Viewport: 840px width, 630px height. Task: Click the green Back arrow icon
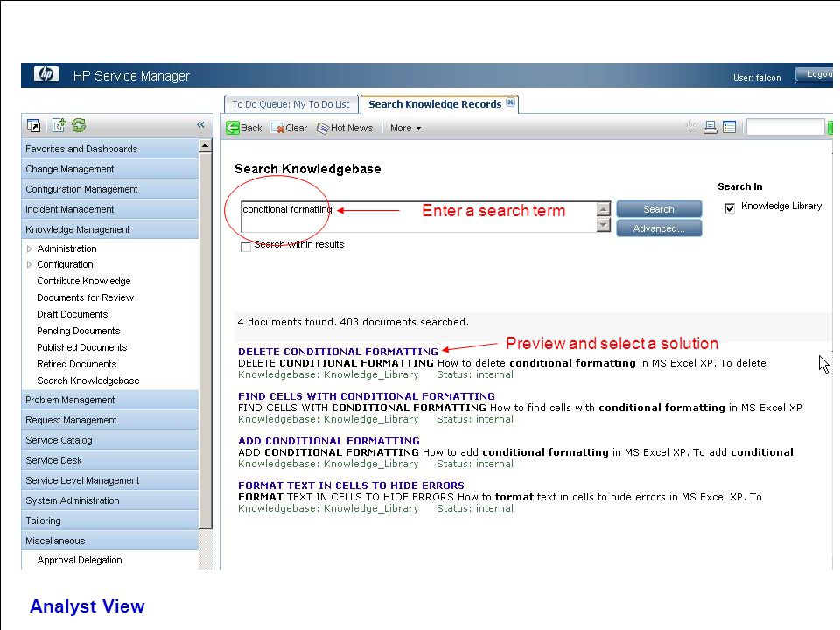point(233,128)
